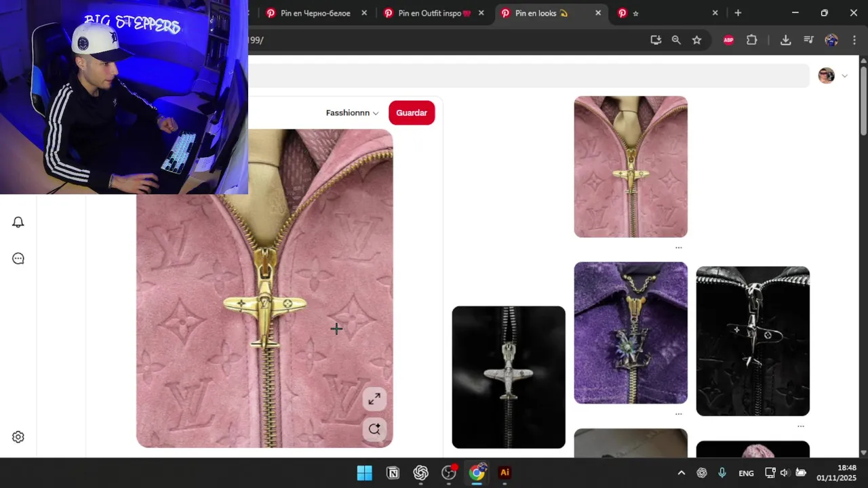Close the Pin en looks tab
Screen dimensions: 868x488
pos(598,13)
